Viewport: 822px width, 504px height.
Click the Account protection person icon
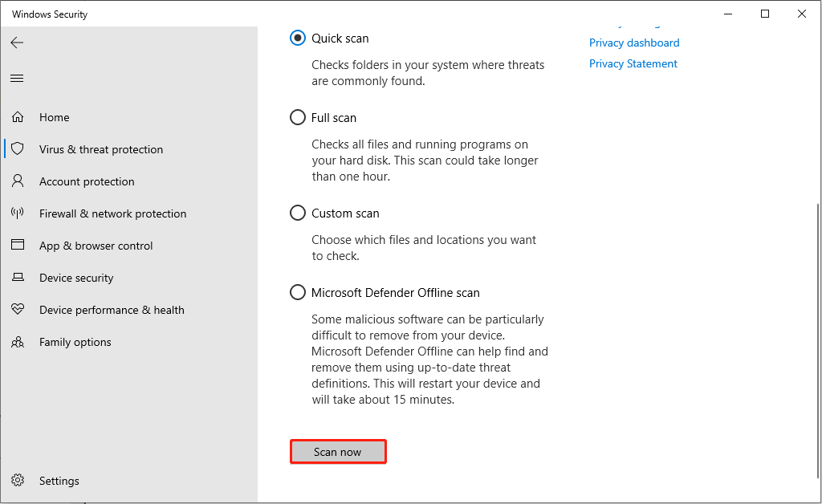coord(18,181)
